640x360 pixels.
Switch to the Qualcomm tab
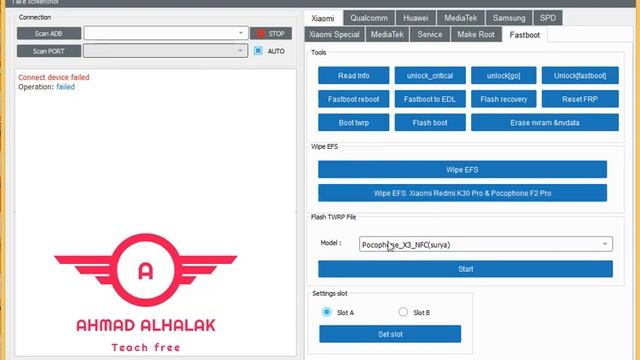click(x=369, y=18)
